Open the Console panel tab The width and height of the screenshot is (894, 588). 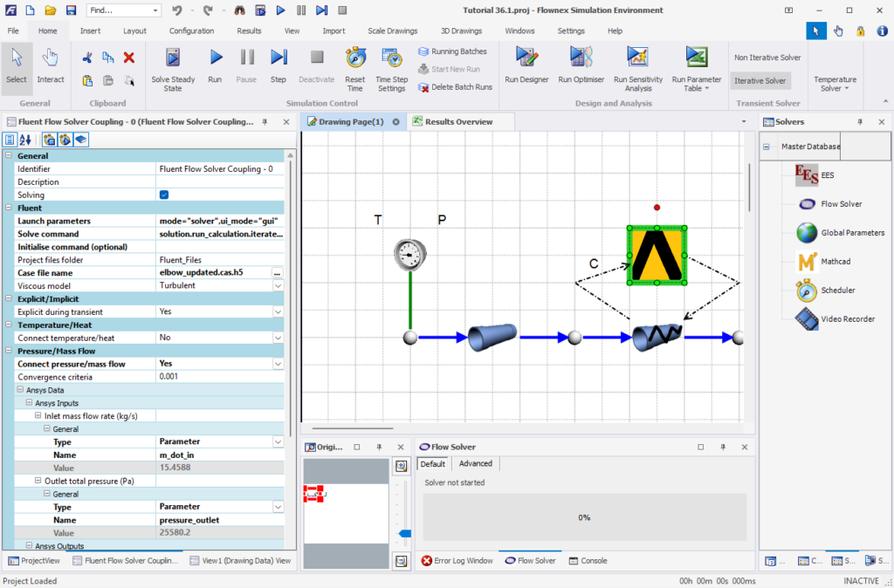click(588, 561)
